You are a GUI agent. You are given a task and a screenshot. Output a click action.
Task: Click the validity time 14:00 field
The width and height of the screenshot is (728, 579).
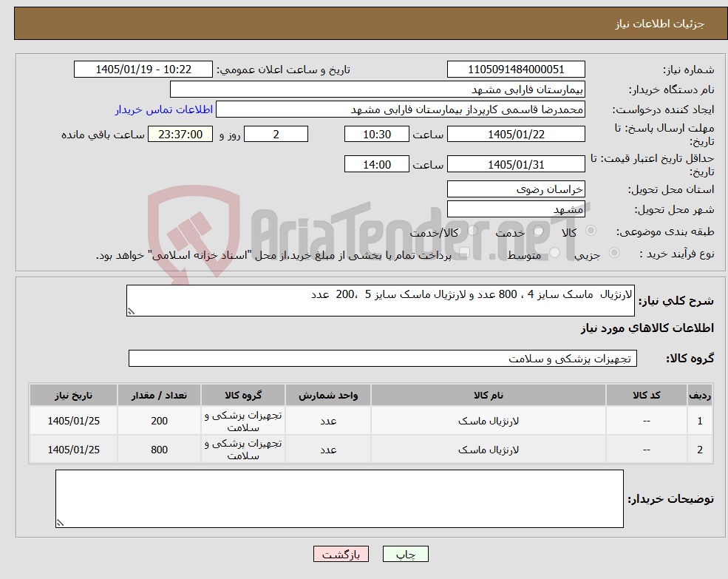[x=376, y=164]
